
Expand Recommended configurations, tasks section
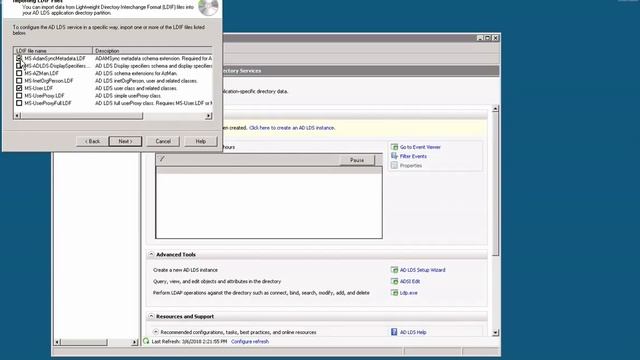coord(156,332)
